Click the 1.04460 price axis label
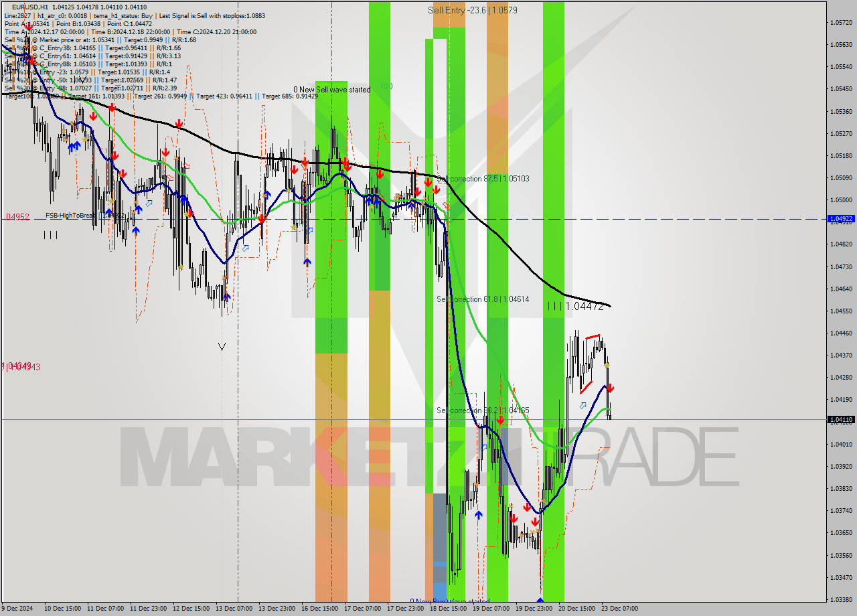This screenshot has width=857, height=616. coord(841,333)
